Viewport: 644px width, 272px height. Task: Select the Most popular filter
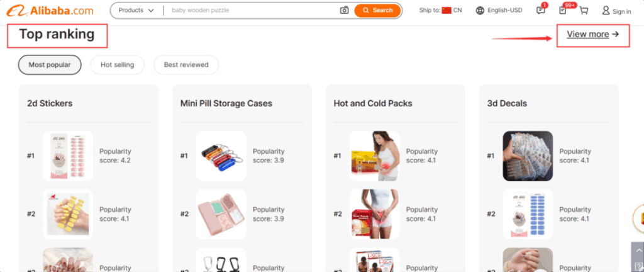50,65
